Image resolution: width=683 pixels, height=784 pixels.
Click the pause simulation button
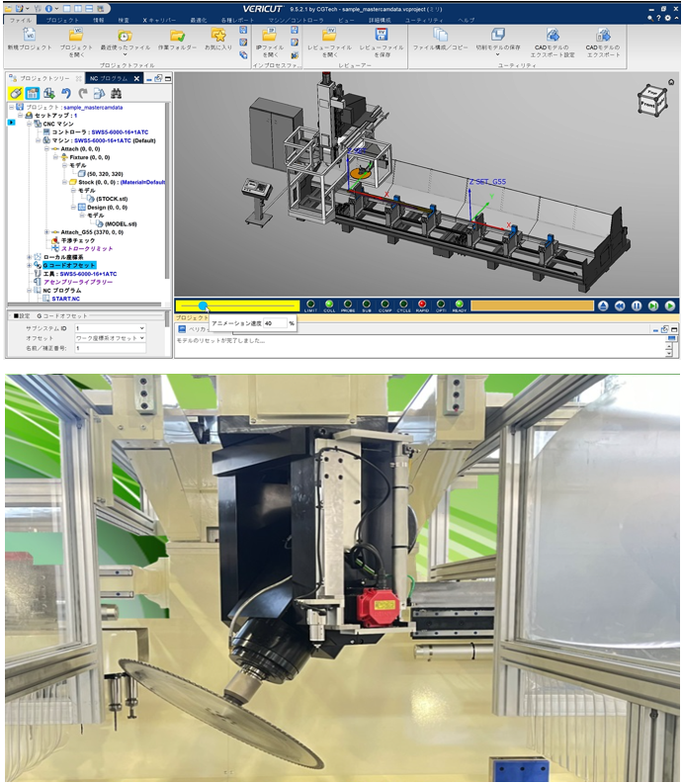[636, 306]
